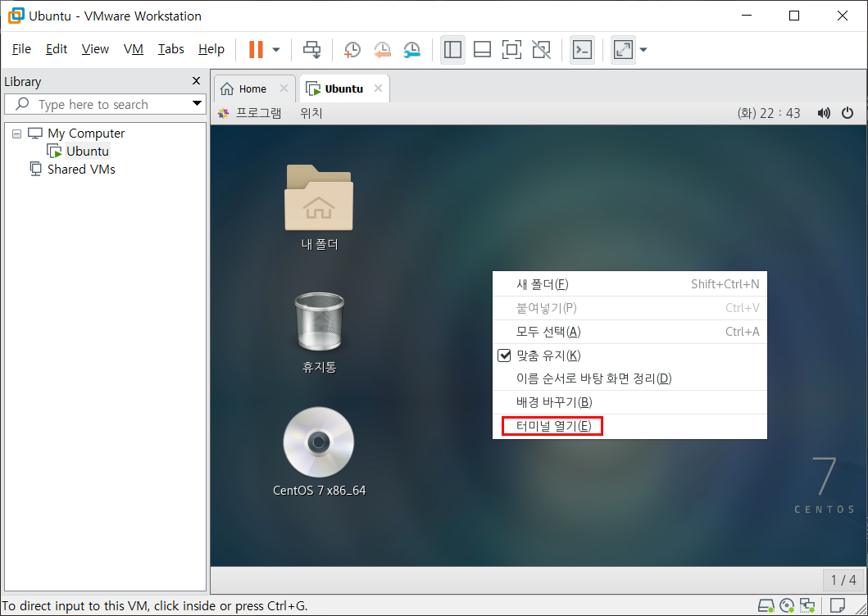Select the Ubuntu VM in the library tree
This screenshot has width=868, height=616.
(x=88, y=151)
